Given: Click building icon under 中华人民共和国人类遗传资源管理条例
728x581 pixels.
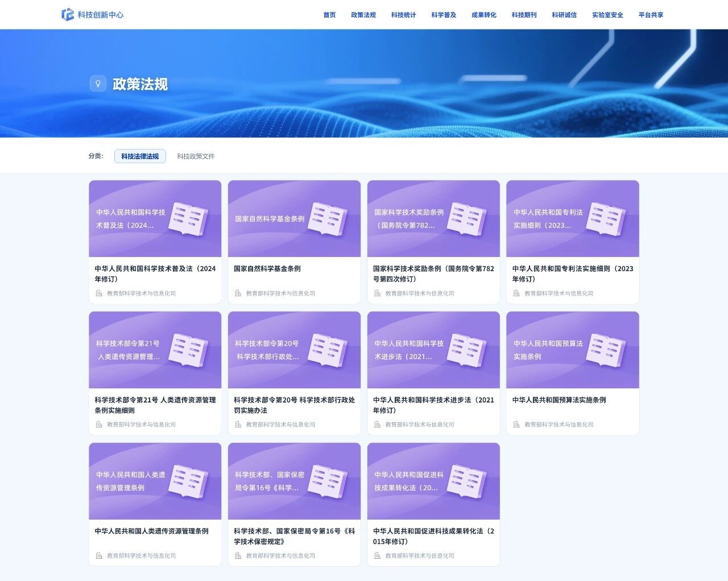Looking at the screenshot, I should coord(99,555).
